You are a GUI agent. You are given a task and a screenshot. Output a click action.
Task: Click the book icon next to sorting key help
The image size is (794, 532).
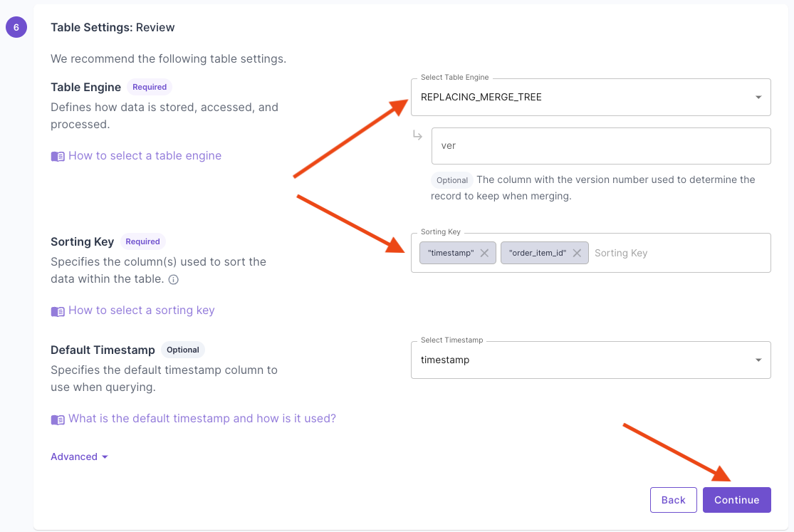coord(58,311)
